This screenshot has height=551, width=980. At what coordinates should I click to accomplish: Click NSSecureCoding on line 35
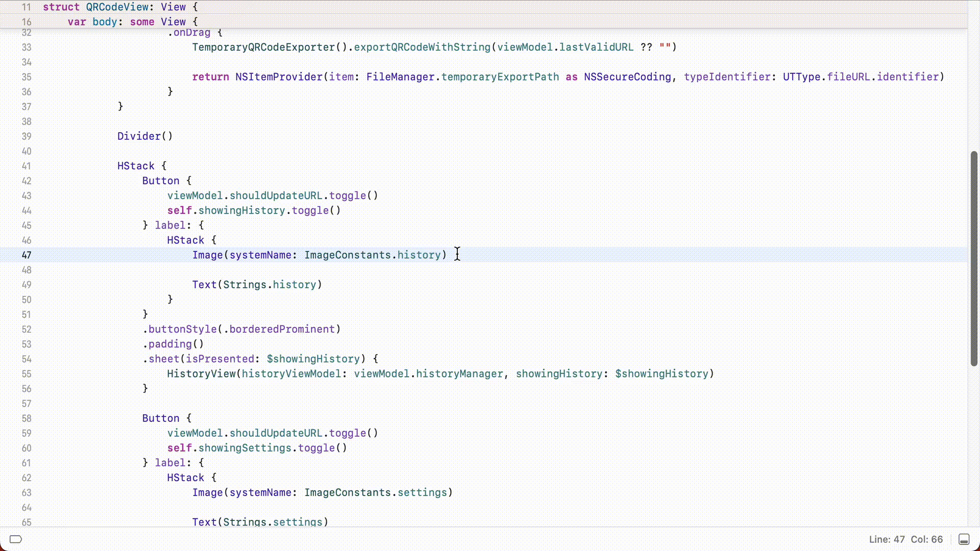(628, 77)
